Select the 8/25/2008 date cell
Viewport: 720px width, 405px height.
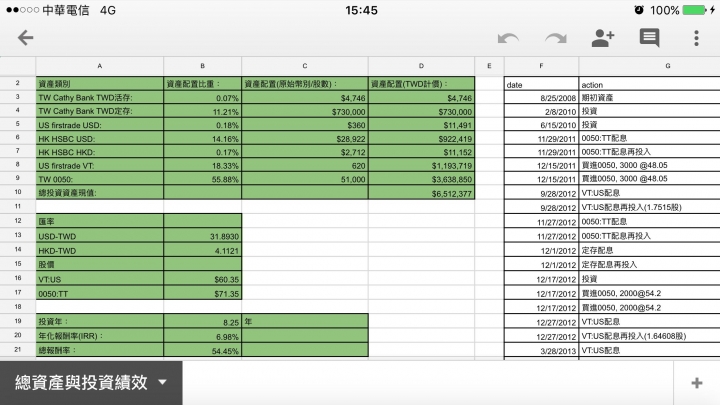coord(541,97)
